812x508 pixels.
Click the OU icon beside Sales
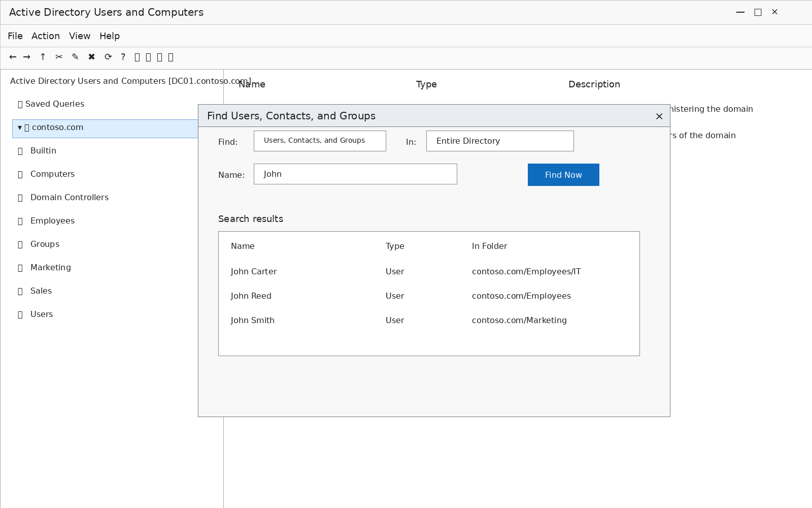click(x=20, y=291)
